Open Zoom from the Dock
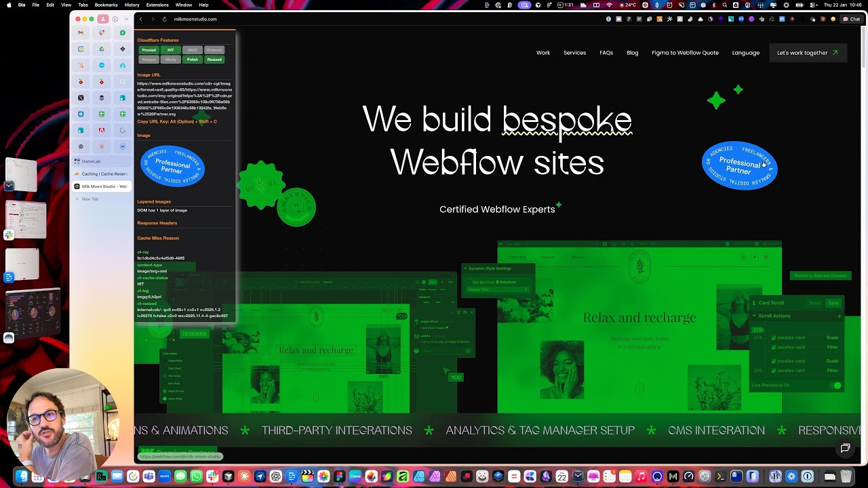The height and width of the screenshot is (488, 868). click(165, 476)
